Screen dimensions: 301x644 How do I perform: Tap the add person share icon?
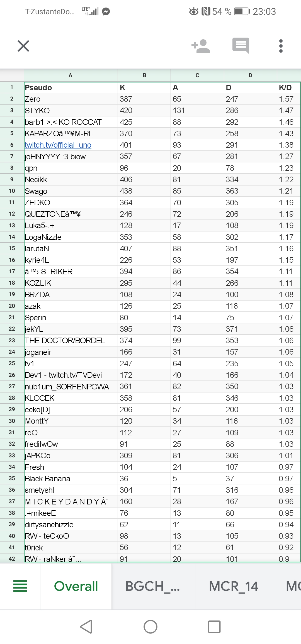(x=201, y=46)
